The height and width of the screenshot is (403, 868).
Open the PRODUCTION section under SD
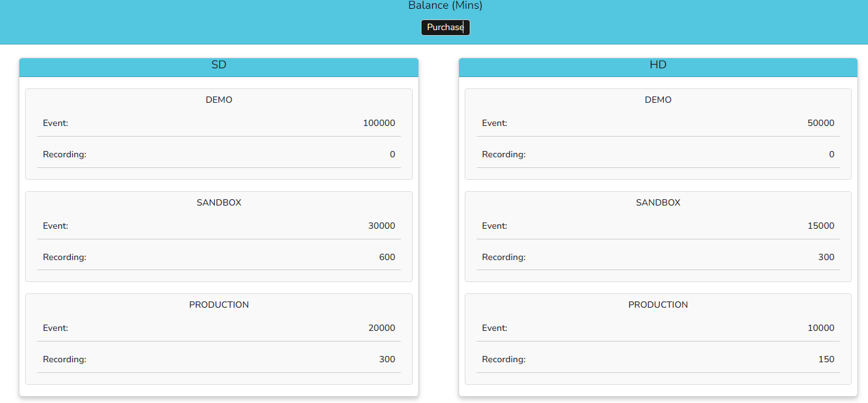[x=219, y=305]
